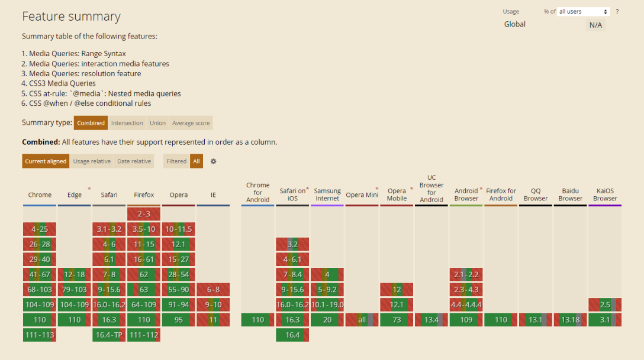Switch to Date relative view

[x=134, y=161]
